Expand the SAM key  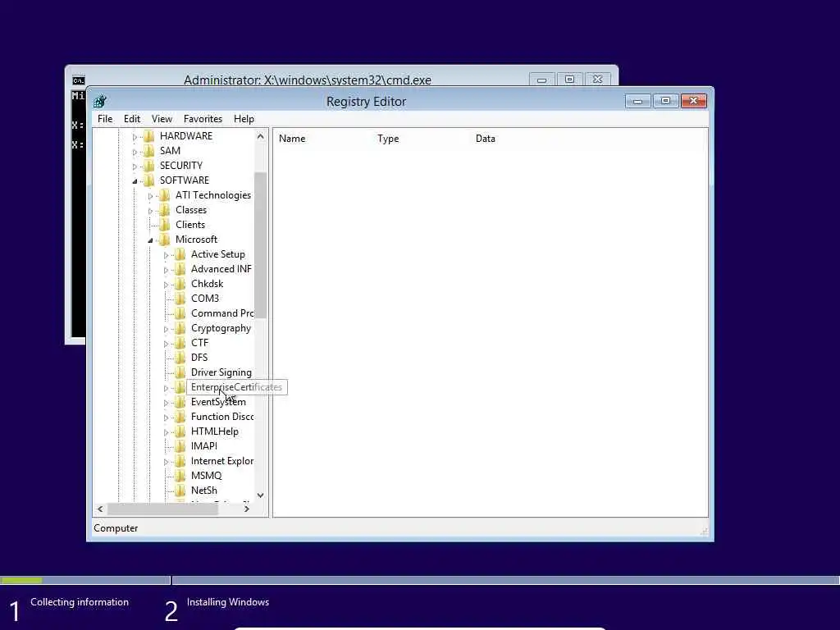tap(135, 152)
